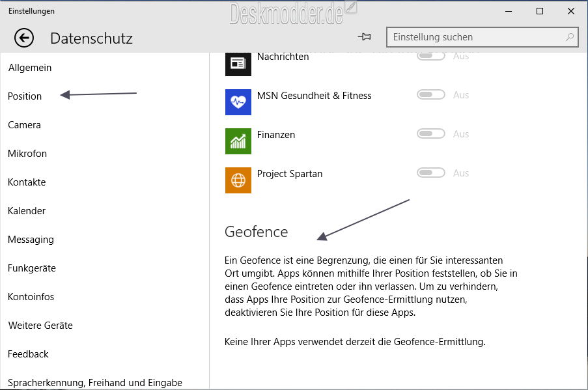The image size is (588, 390).
Task: Open the Allgemein privacy section
Action: [x=30, y=68]
